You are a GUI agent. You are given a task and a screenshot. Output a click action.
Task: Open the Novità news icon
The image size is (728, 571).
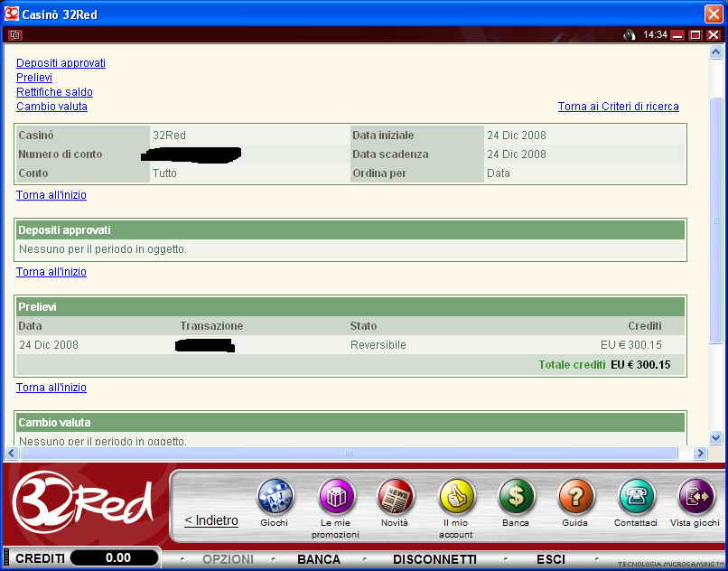pyautogui.click(x=395, y=498)
